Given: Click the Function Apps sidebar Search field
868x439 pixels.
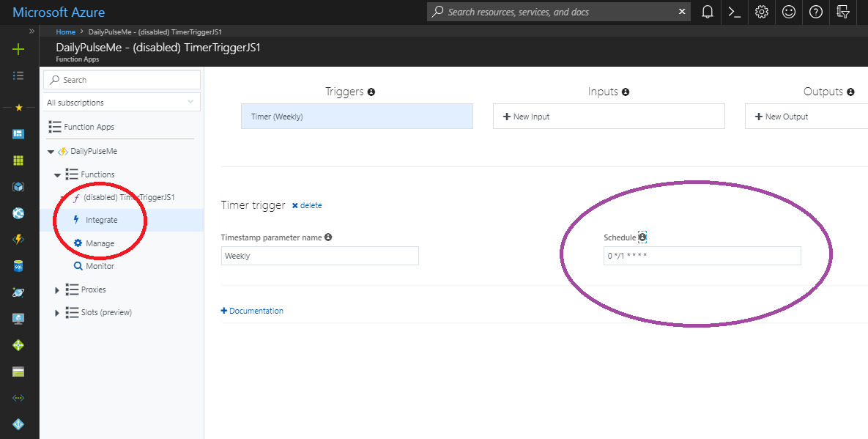Looking at the screenshot, I should (122, 80).
